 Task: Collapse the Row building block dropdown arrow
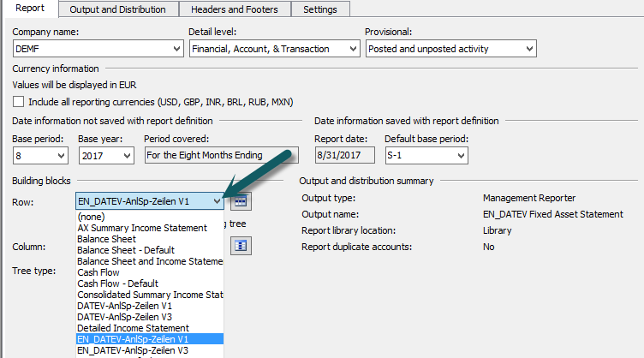pos(216,201)
